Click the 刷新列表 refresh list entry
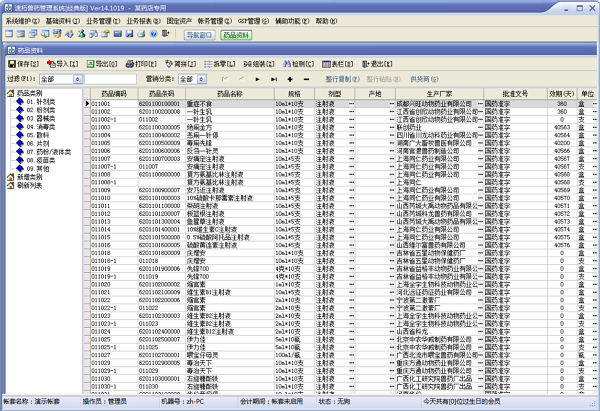Image resolution: width=600 pixels, height=411 pixels. click(25, 186)
